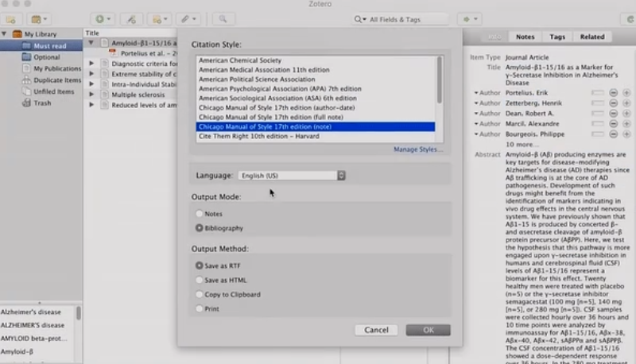The width and height of the screenshot is (636, 364).
Task: Click the Advanced Search magnifier icon
Action: pyautogui.click(x=223, y=19)
